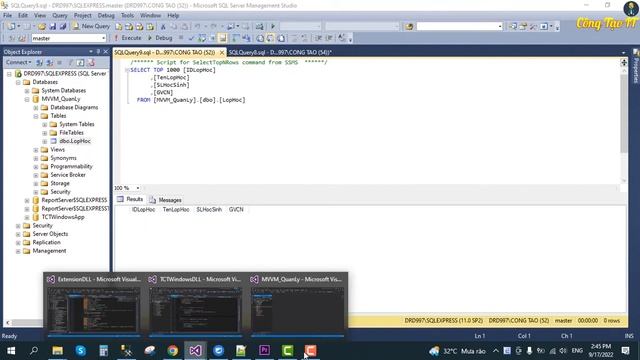Open the Query Options icon
The width and height of the screenshot is (640, 360).
212,38
